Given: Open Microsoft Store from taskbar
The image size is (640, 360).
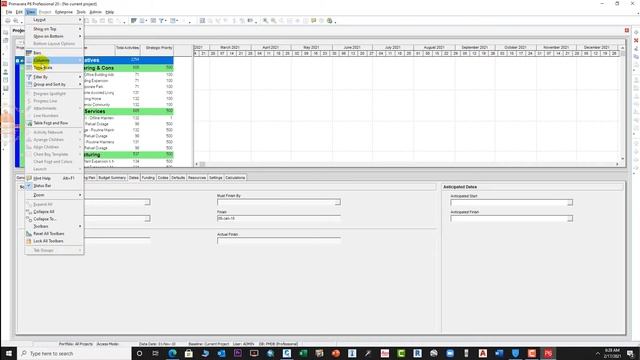Looking at the screenshot, I should (189, 353).
